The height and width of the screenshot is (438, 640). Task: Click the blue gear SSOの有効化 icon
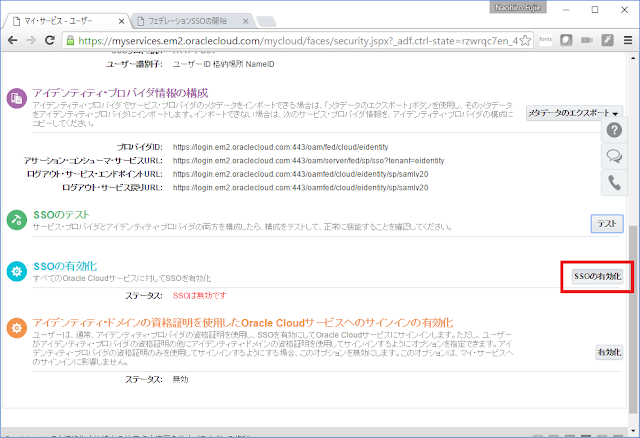pos(17,271)
